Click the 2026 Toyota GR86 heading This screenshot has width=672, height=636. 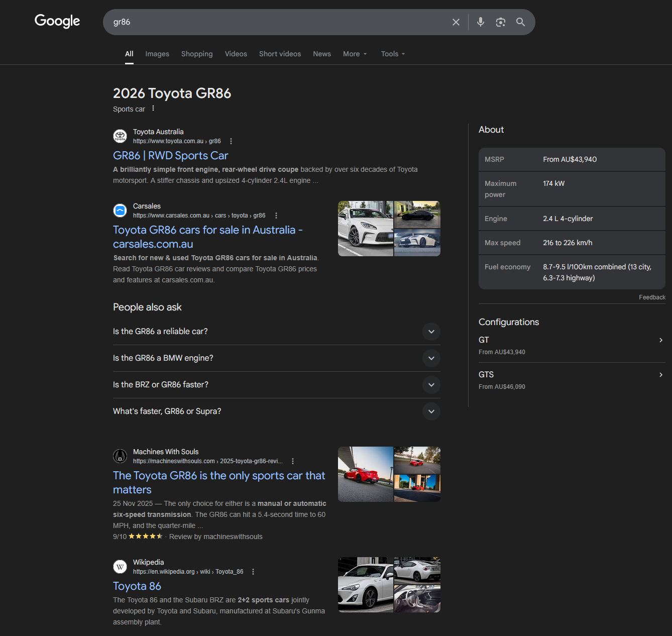click(172, 93)
